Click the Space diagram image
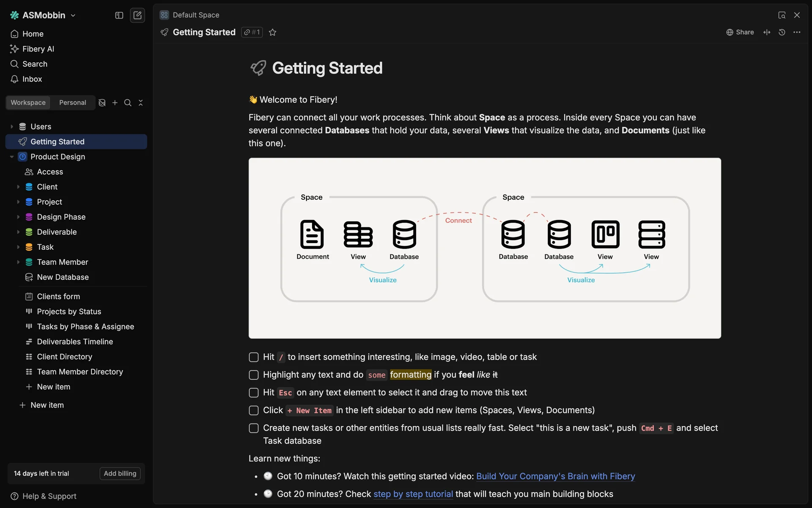 (485, 248)
